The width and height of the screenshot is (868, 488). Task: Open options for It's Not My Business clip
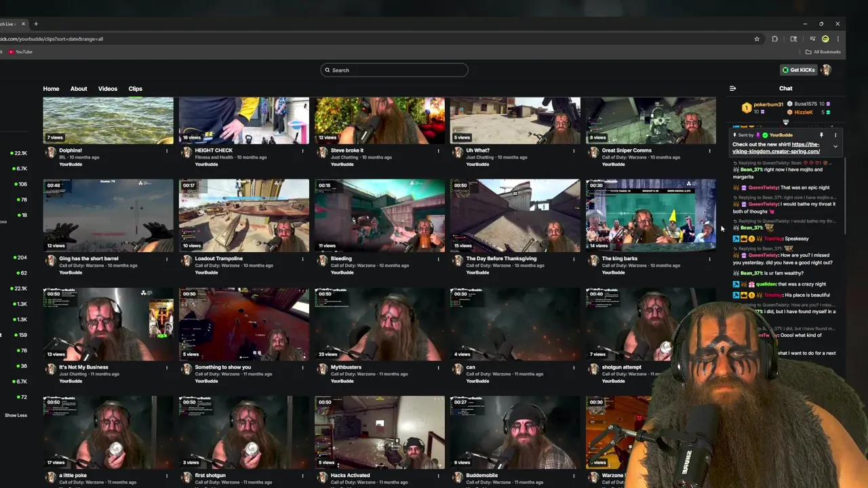(x=167, y=367)
